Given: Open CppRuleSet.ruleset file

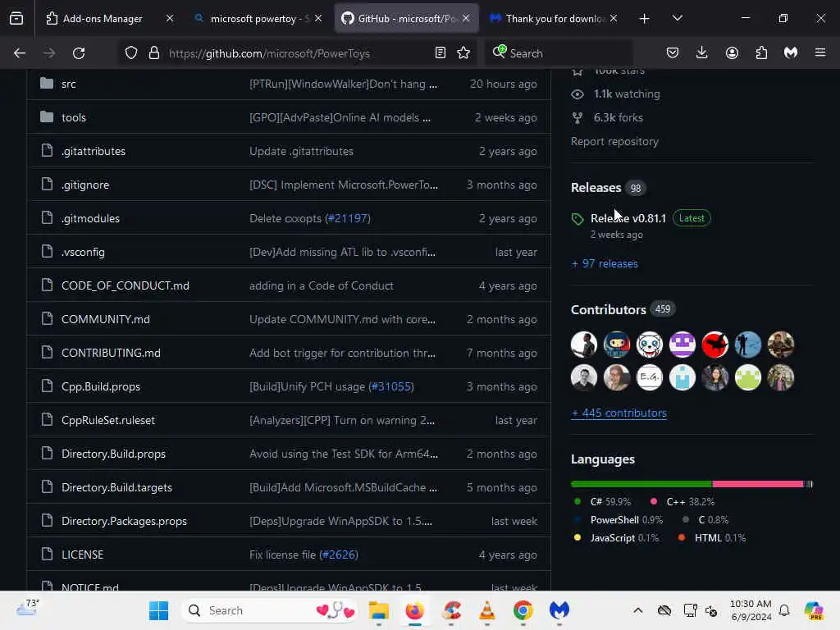Looking at the screenshot, I should pyautogui.click(x=107, y=421).
